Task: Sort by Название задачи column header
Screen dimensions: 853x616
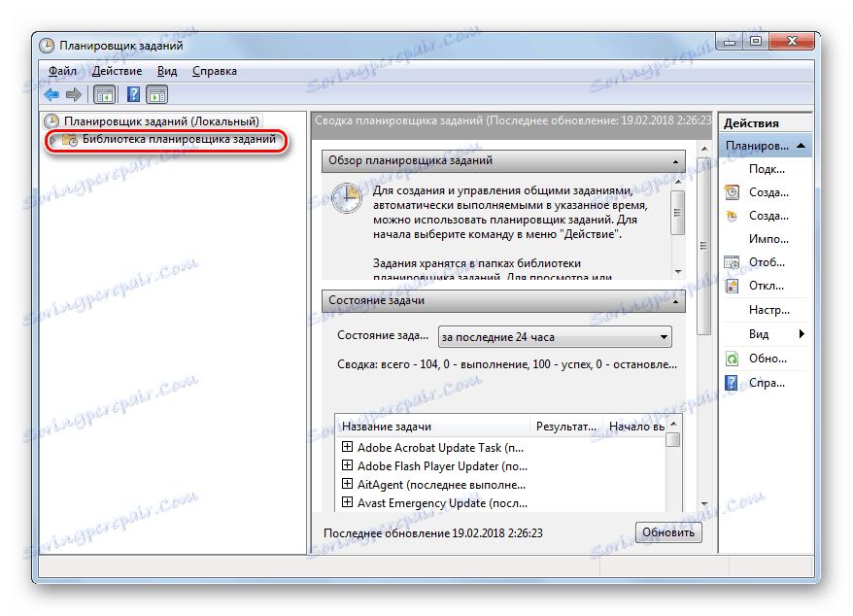Action: (x=433, y=427)
